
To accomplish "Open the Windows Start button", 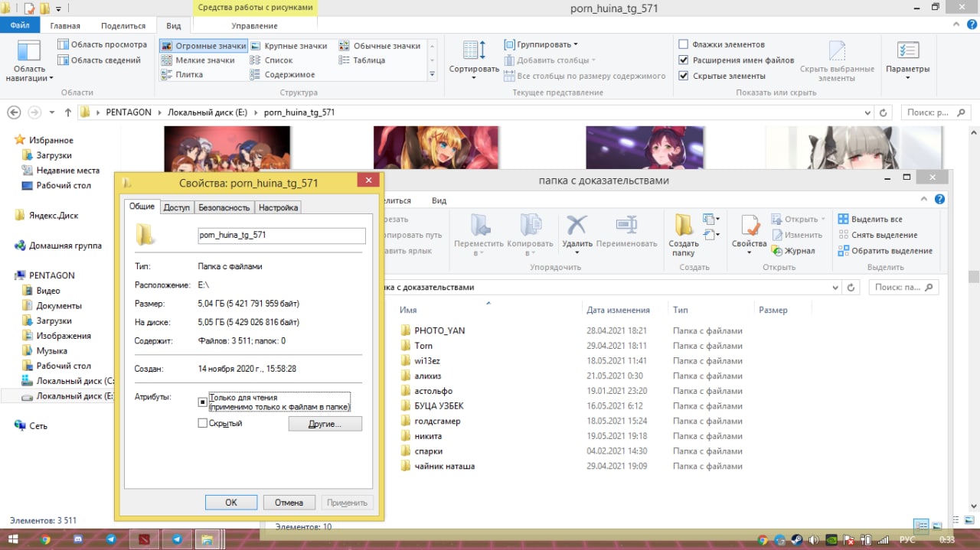I will click(x=13, y=539).
